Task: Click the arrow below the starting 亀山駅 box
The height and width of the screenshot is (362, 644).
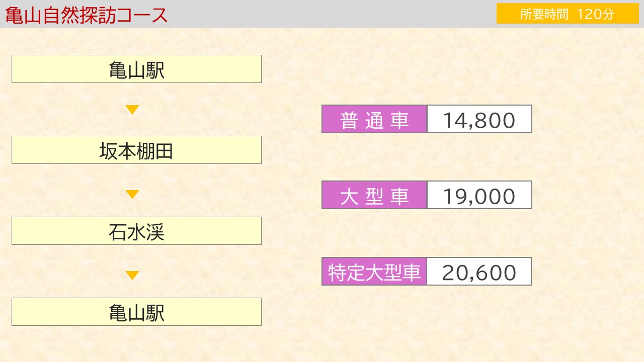Action: click(132, 110)
